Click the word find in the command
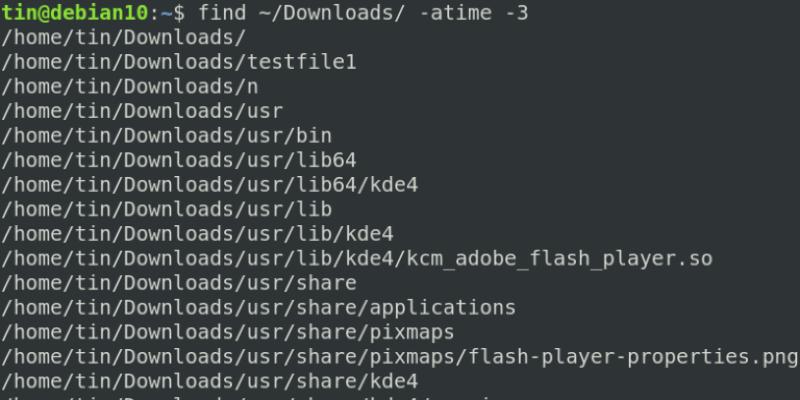Screen dimensions: 800x400 tap(224, 14)
